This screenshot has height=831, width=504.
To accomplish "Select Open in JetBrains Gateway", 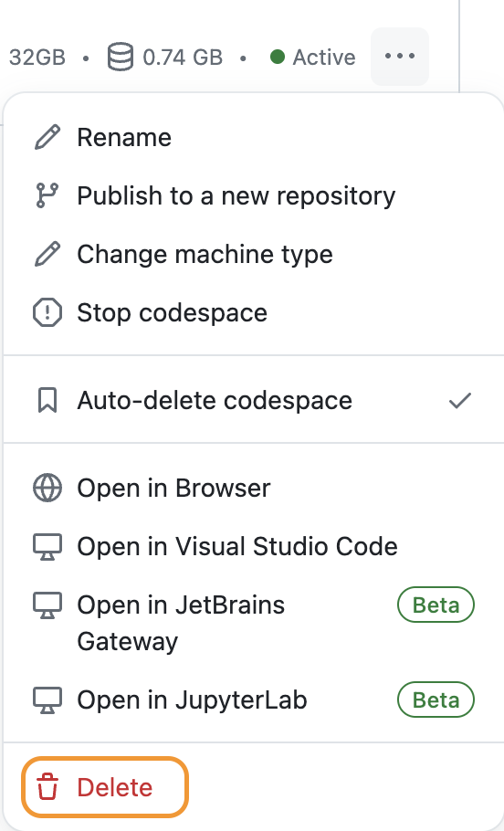I will tap(255, 623).
